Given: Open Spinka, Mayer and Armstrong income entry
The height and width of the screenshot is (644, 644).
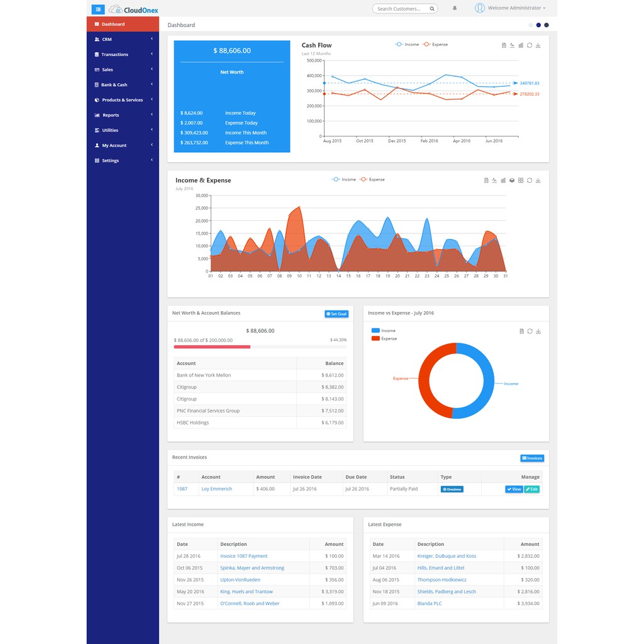Looking at the screenshot, I should click(x=252, y=568).
